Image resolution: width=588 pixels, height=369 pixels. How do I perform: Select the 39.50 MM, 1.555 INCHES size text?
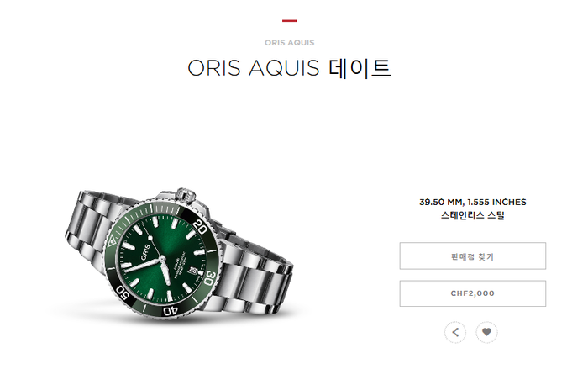[x=472, y=202]
